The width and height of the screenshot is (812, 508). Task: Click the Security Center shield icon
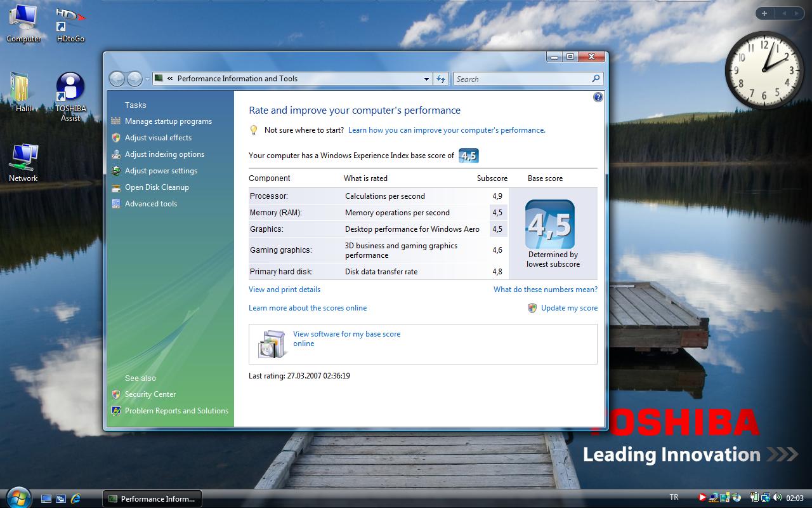pos(115,394)
